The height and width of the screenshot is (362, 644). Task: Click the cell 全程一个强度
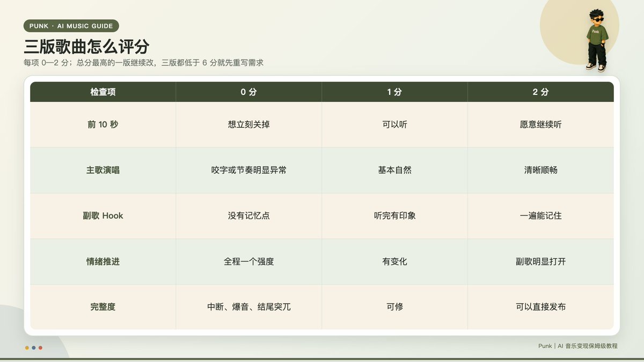click(x=249, y=261)
